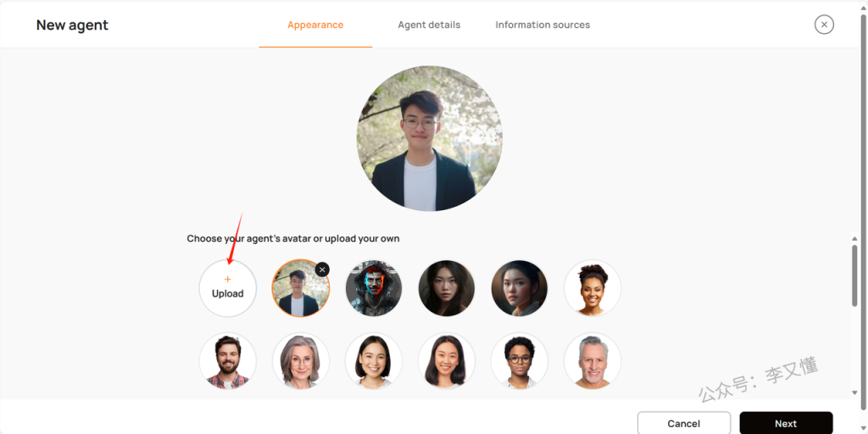
Task: Choose the smiling long-haired woman avatar in the bottom row
Action: pyautogui.click(x=447, y=360)
